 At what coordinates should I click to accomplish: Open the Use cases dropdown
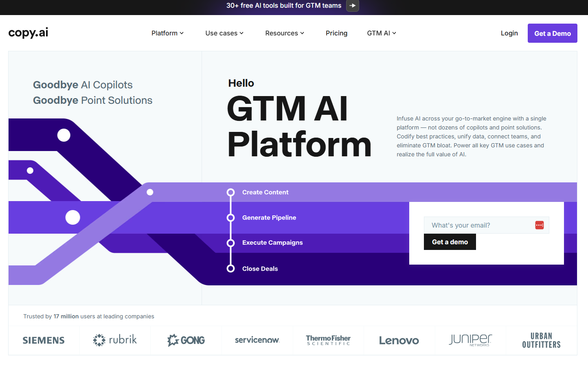coord(224,33)
